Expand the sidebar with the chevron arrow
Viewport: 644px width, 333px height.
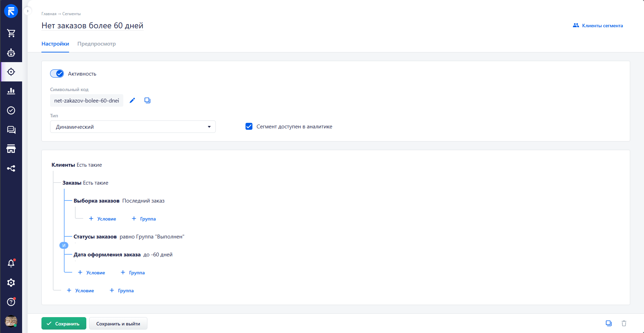tap(28, 11)
